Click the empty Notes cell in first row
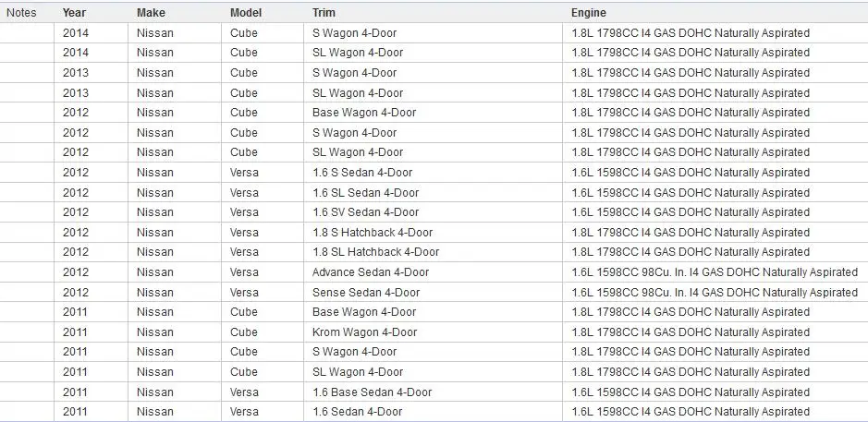 [x=27, y=33]
